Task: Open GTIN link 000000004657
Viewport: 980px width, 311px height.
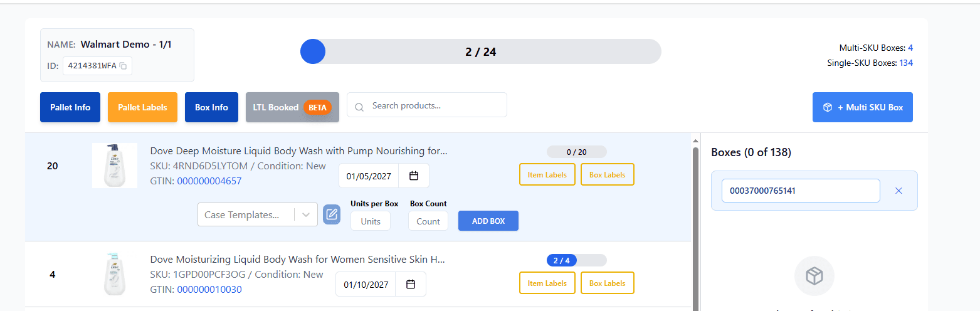Action: click(209, 181)
